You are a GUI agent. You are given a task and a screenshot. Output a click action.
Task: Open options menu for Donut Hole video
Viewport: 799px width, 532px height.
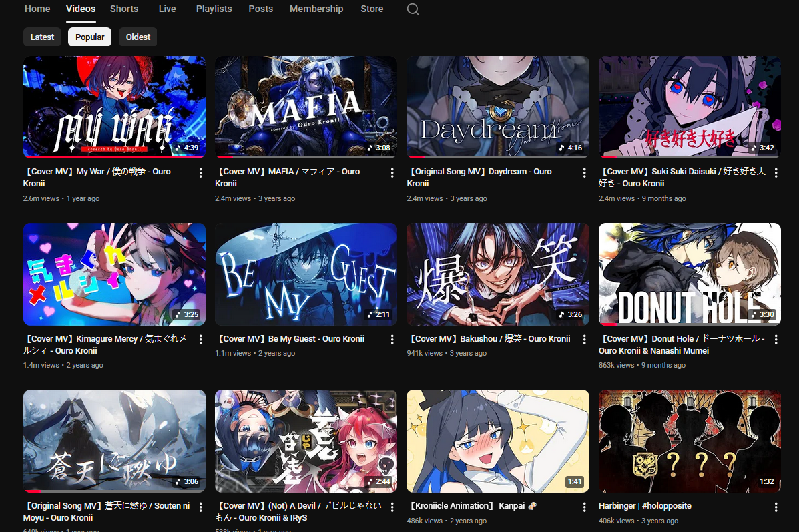tap(776, 340)
